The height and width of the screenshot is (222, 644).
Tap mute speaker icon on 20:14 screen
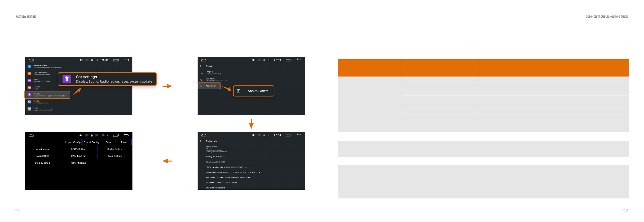pos(81,135)
